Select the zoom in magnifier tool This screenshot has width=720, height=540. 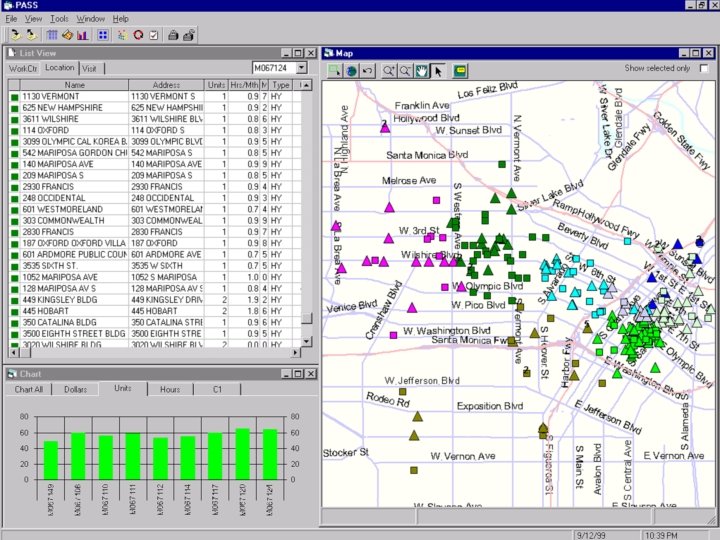tap(388, 71)
